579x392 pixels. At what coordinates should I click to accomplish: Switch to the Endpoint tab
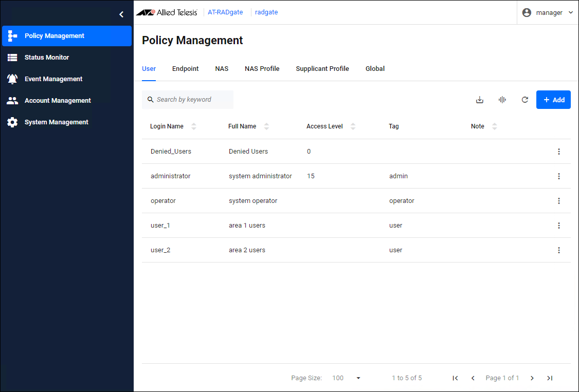tap(185, 69)
